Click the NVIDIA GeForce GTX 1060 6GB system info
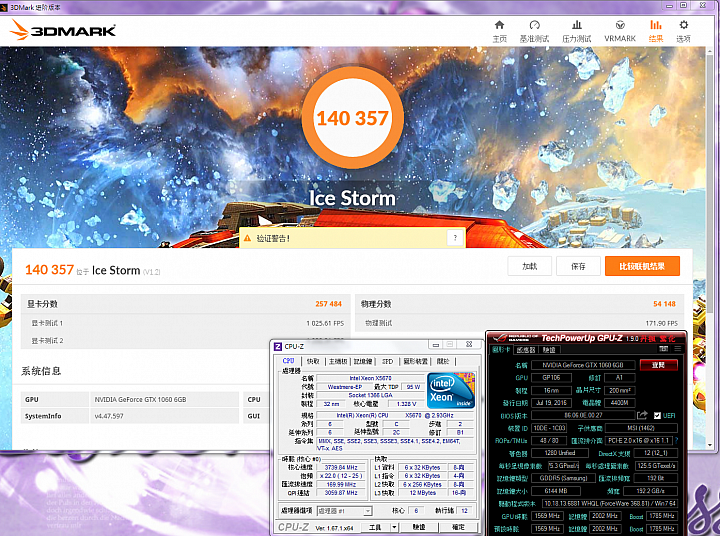Image resolution: width=720 pixels, height=536 pixels. (x=141, y=400)
